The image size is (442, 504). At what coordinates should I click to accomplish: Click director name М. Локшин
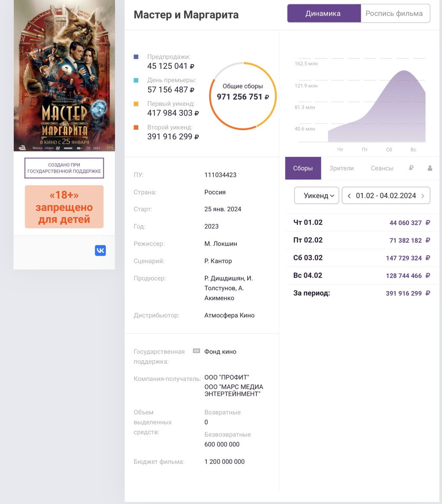pos(221,244)
